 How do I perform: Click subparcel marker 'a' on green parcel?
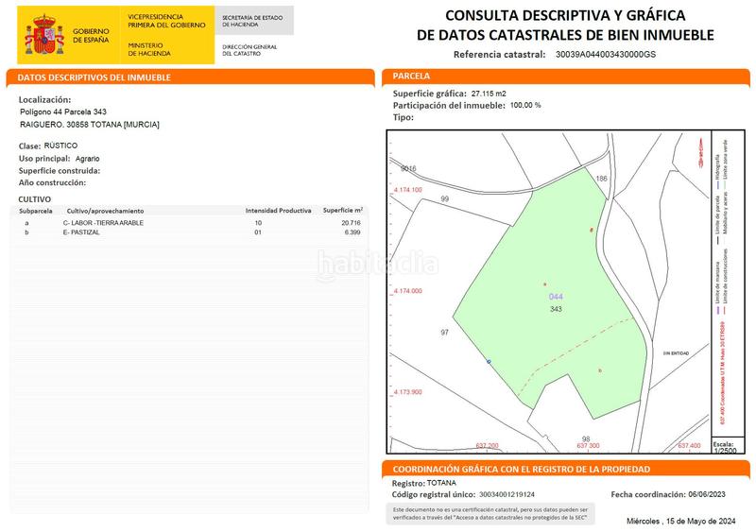coord(544,283)
